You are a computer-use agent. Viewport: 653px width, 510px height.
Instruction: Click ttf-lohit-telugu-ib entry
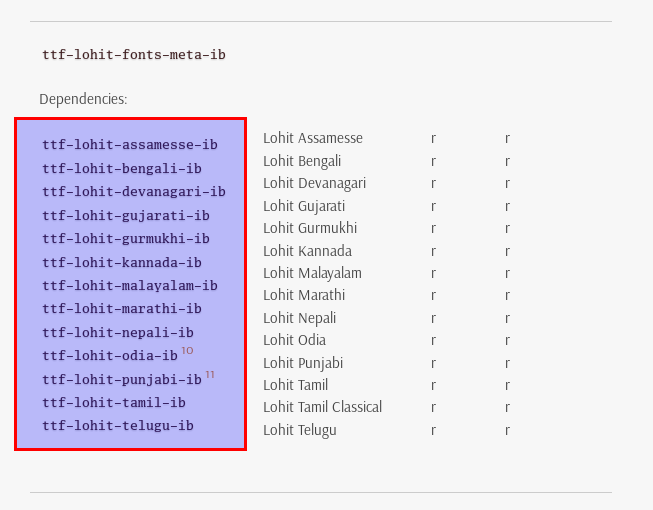(118, 425)
